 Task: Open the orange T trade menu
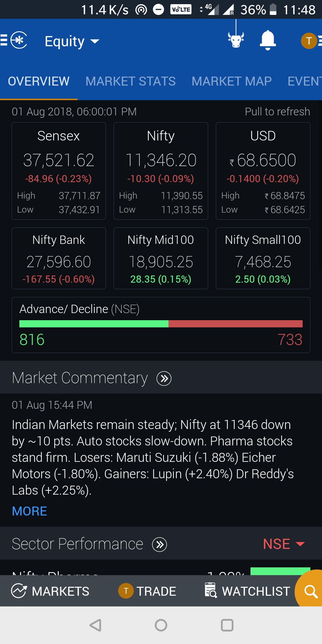pyautogui.click(x=311, y=41)
